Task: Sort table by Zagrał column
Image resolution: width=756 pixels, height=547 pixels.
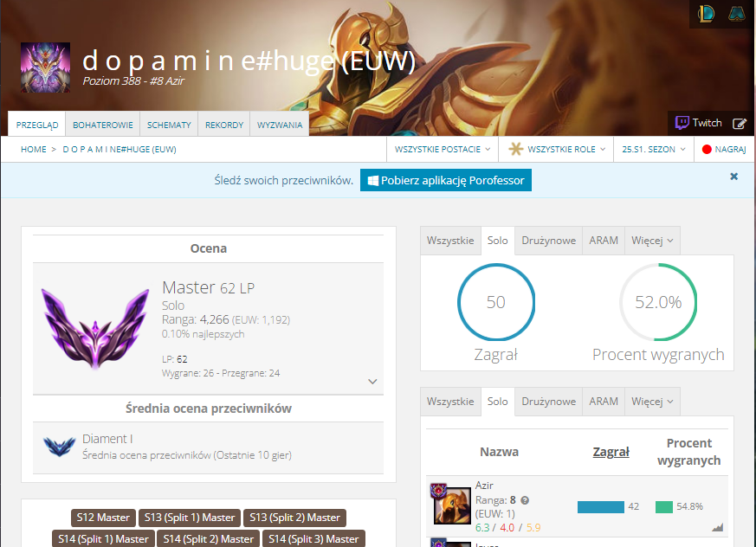Action: point(611,452)
